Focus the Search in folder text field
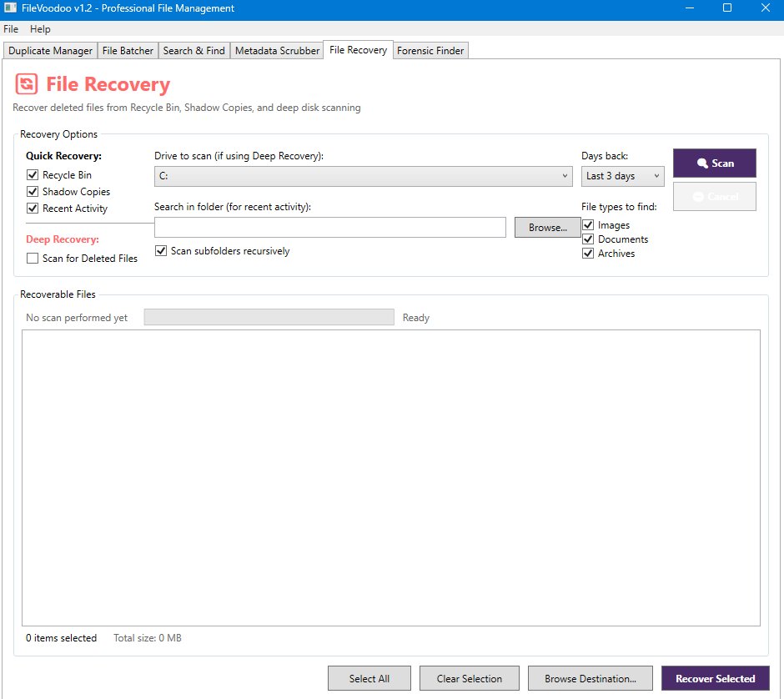 click(329, 228)
